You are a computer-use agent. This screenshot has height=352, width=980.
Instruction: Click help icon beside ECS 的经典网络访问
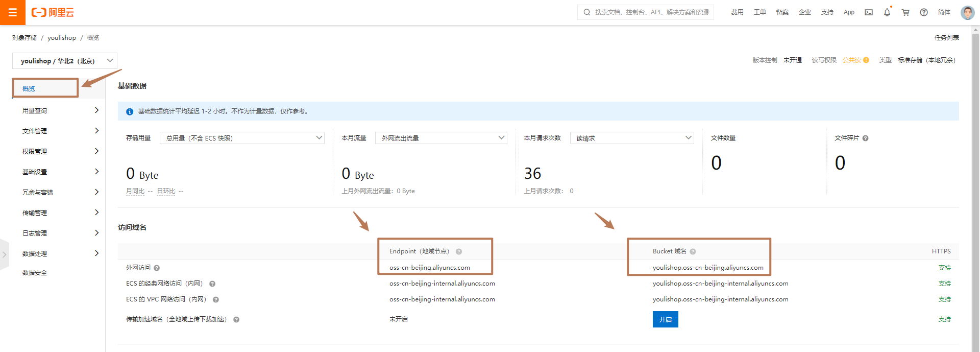(x=212, y=284)
